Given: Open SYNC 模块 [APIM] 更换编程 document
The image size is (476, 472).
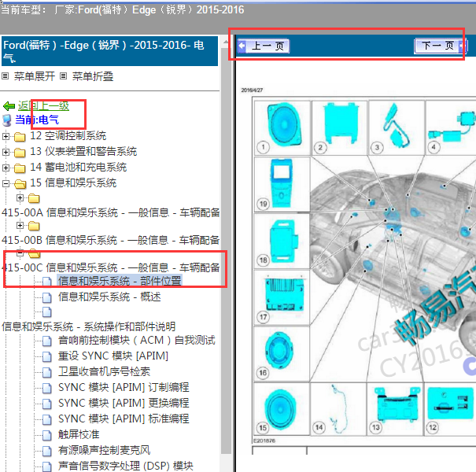Looking at the screenshot, I should coord(124,403).
